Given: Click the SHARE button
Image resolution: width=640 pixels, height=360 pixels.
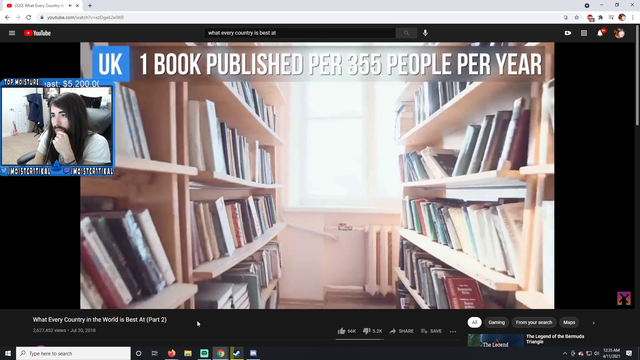Looking at the screenshot, I should 402,331.
